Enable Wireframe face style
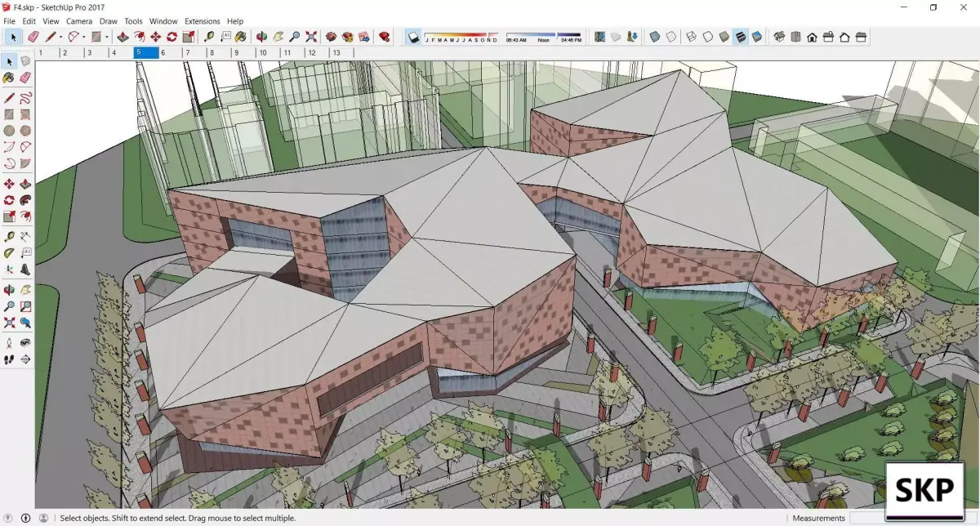980x526 pixels. click(691, 37)
